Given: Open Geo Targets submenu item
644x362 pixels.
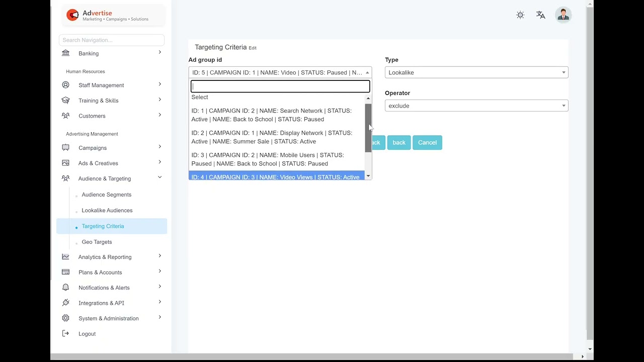Looking at the screenshot, I should click(97, 242).
